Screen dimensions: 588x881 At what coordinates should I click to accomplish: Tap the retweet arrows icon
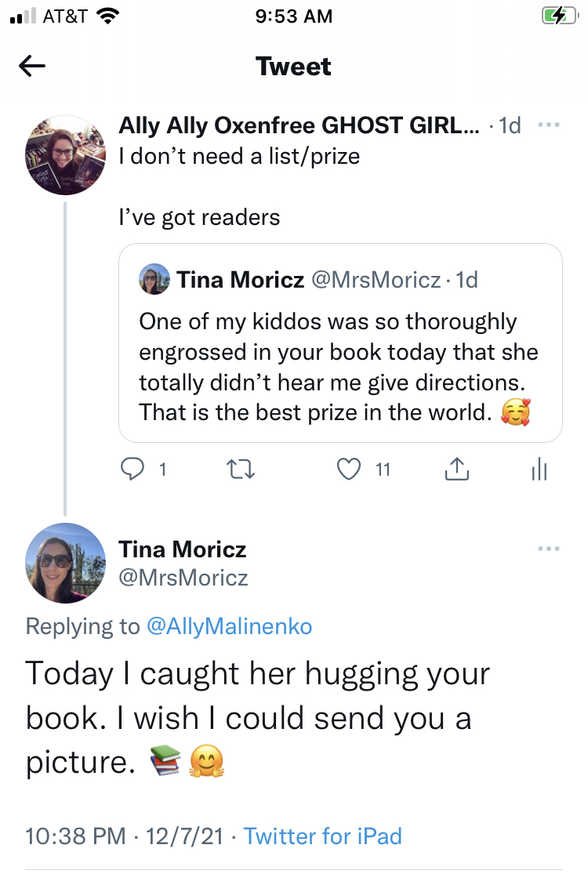click(x=241, y=469)
